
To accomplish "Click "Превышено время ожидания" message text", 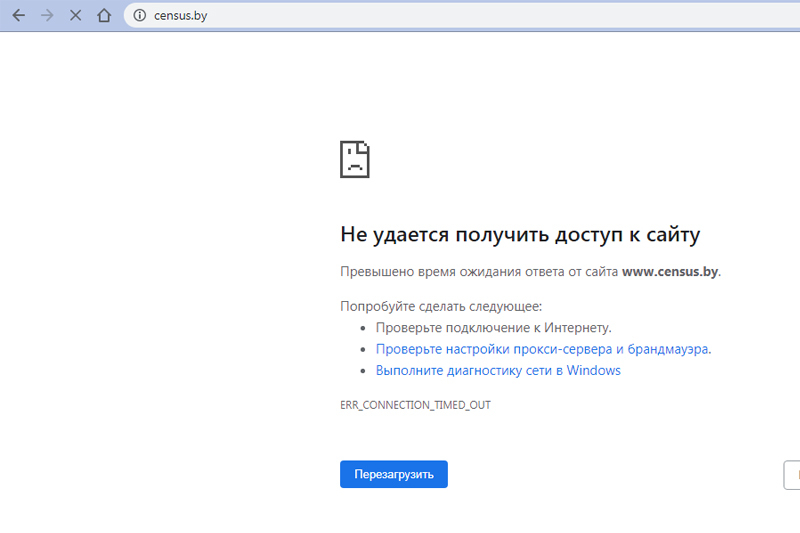I will pos(480,271).
